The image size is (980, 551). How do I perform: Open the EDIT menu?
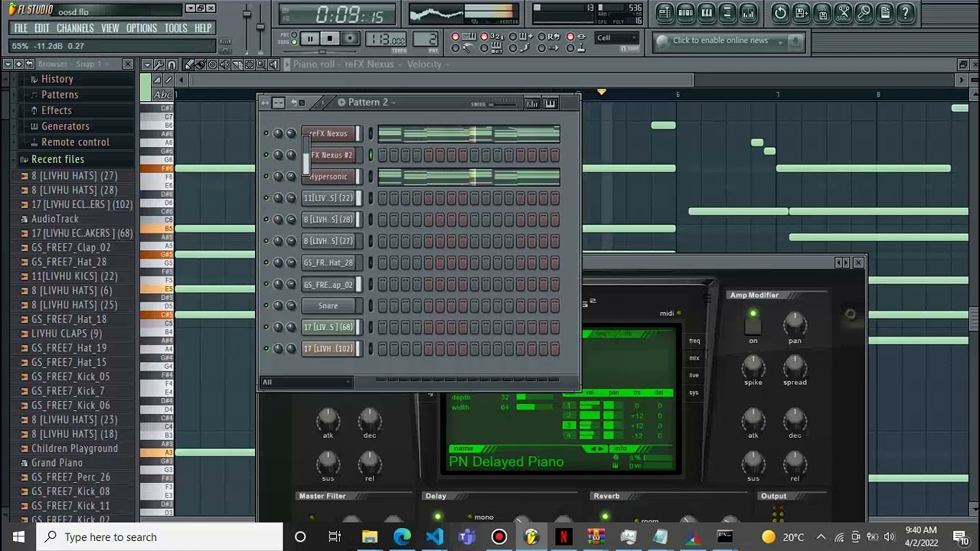click(41, 28)
